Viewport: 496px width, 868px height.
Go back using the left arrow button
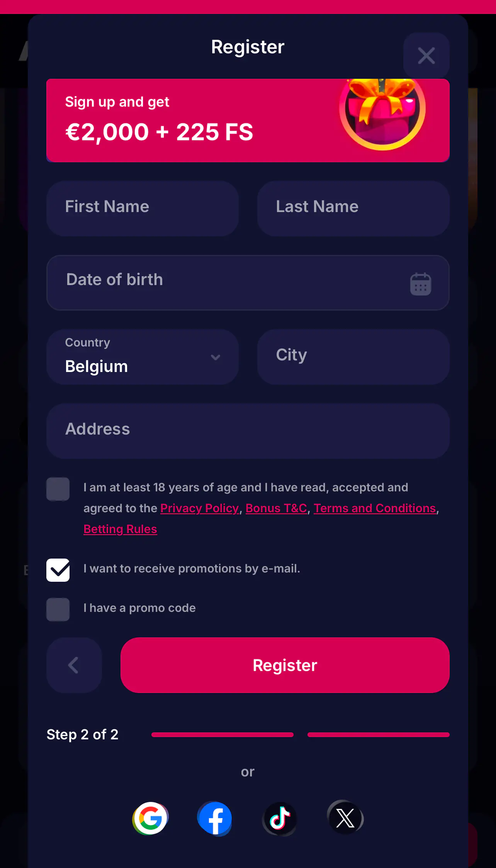tap(74, 665)
